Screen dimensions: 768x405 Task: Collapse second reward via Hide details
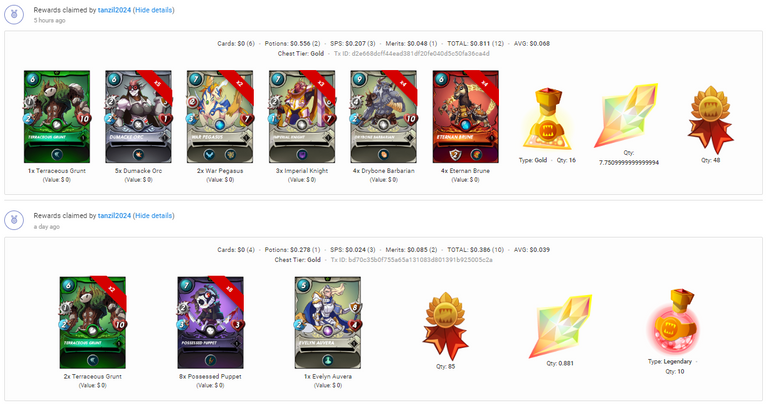(x=153, y=215)
